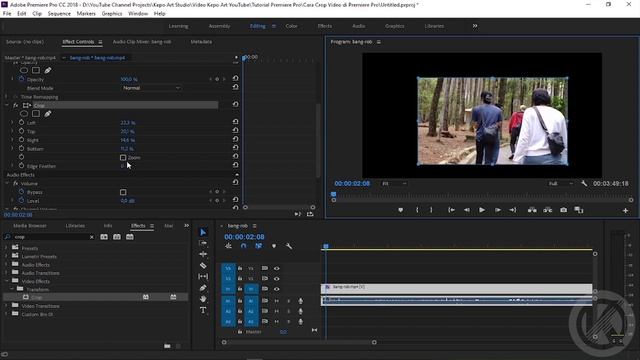This screenshot has height=360, width=640.
Task: Select the Track Select Forward tool
Action: point(203,243)
